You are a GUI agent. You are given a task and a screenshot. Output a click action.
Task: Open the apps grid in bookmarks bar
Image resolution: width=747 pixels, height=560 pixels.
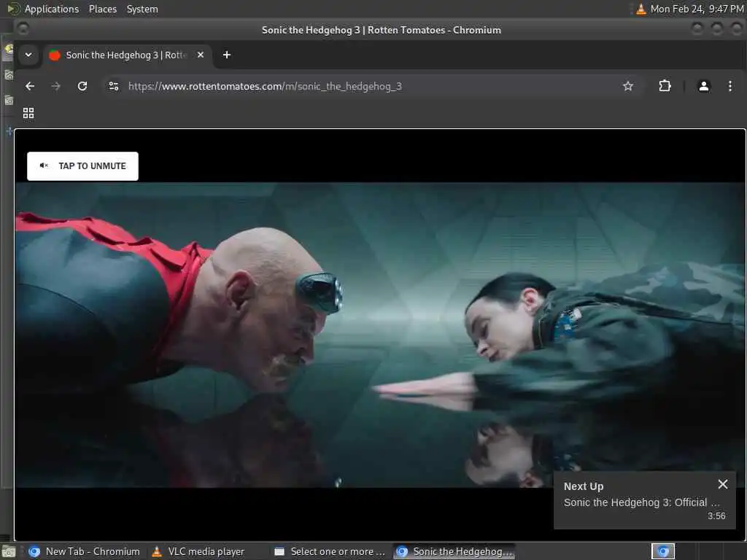point(28,113)
